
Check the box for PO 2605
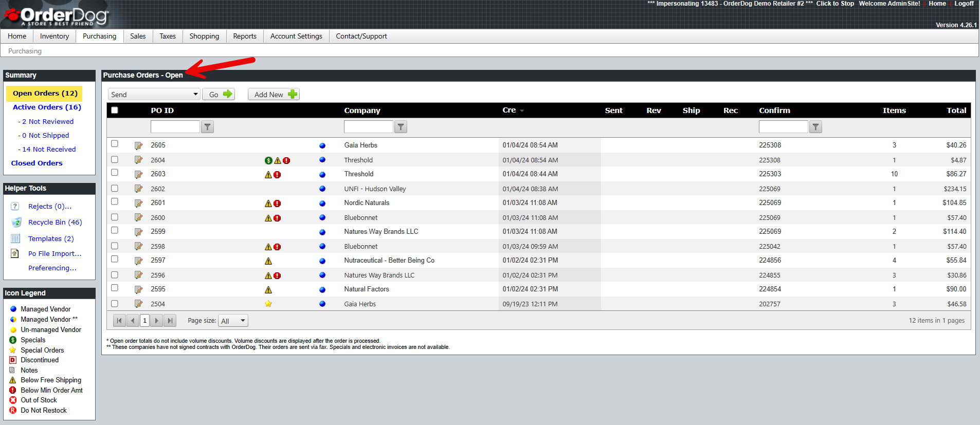(x=115, y=144)
